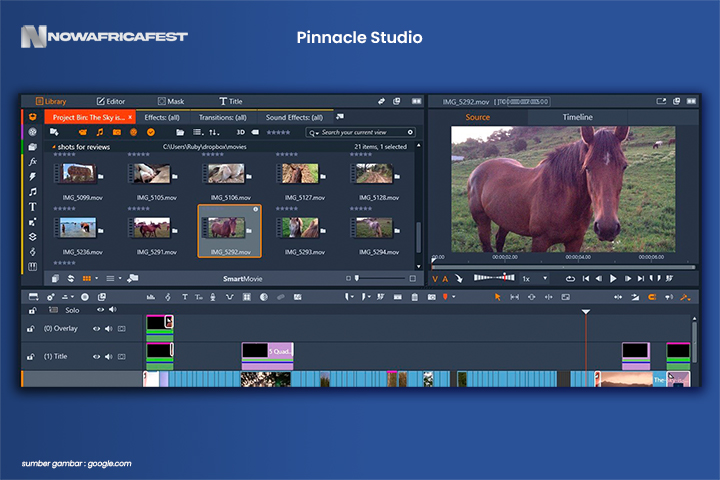Image resolution: width=720 pixels, height=480 pixels.
Task: Mute the (1) Title track speaker
Action: [x=109, y=357]
